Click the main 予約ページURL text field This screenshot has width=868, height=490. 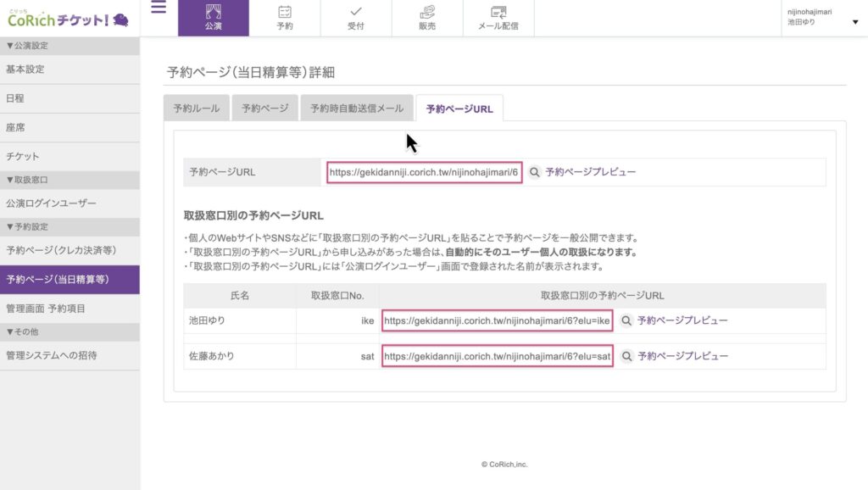tap(424, 172)
